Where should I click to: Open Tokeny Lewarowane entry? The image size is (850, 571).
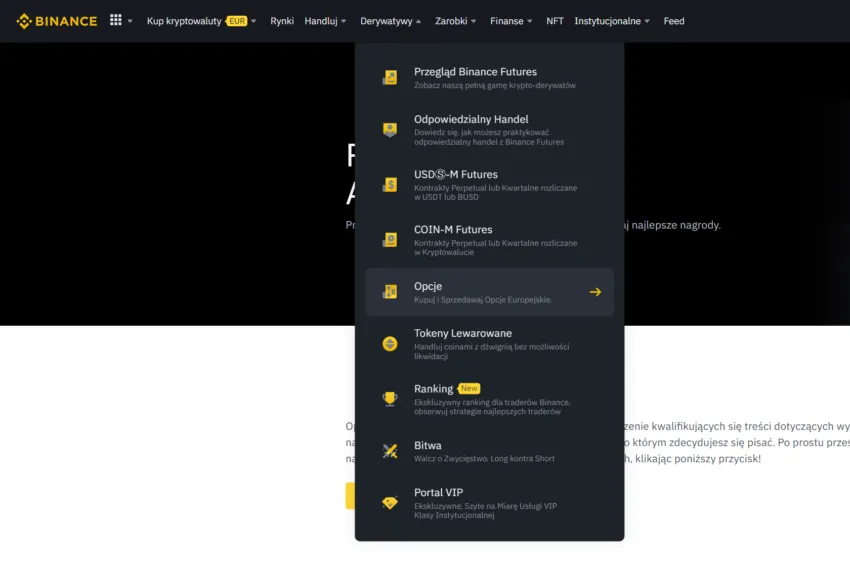click(490, 344)
